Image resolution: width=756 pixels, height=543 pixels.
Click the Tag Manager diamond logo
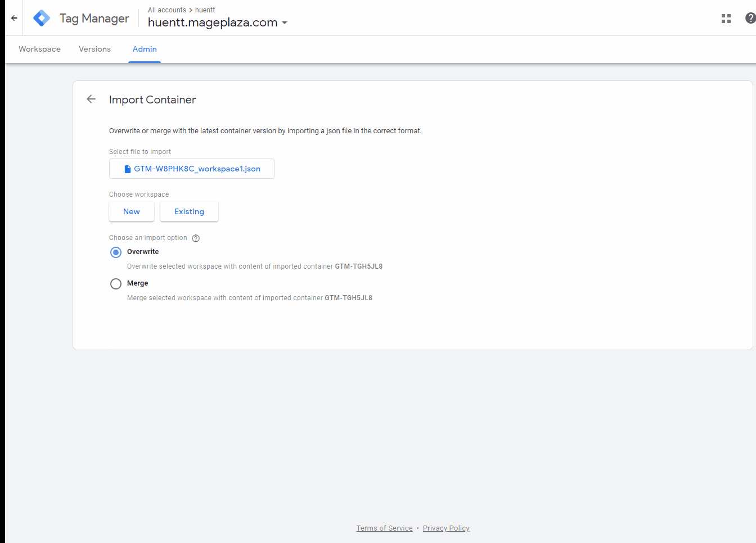pos(42,18)
